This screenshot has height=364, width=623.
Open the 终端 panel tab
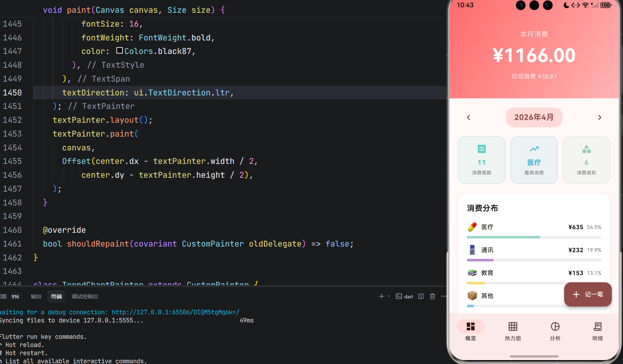coord(56,297)
